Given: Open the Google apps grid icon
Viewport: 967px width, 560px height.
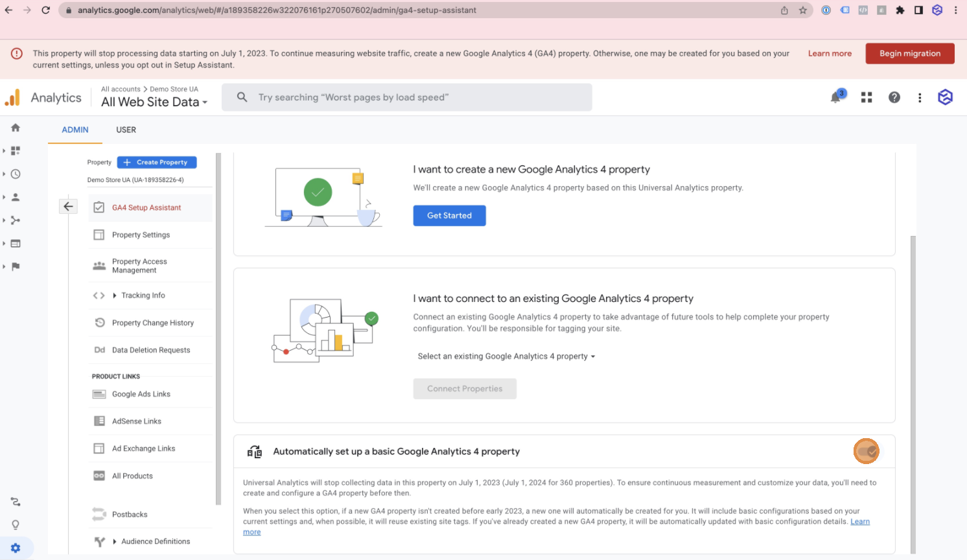Looking at the screenshot, I should coord(866,97).
